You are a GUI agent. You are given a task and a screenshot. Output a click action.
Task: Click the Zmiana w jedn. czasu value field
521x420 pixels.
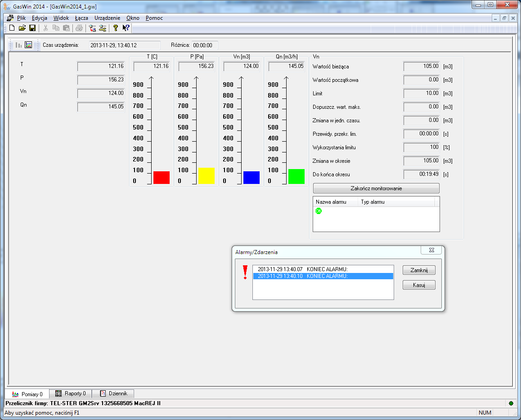(421, 120)
